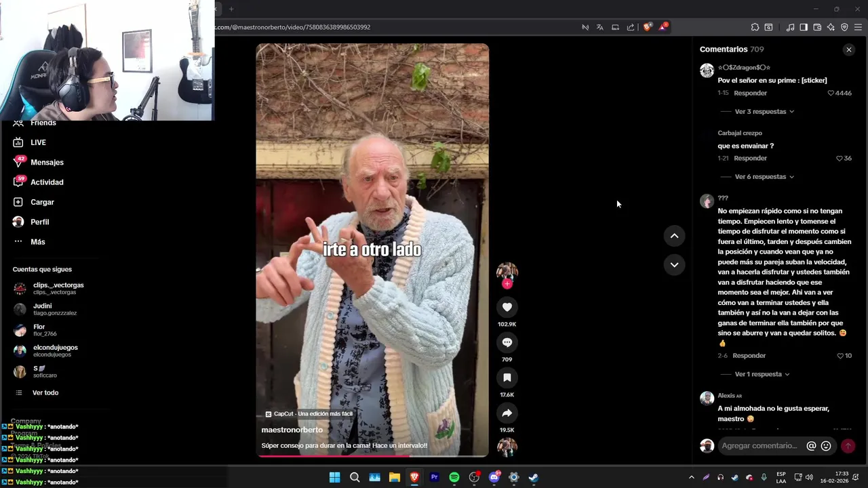Seek on the red video progress bar
This screenshot has width=868, height=488.
click(372, 456)
